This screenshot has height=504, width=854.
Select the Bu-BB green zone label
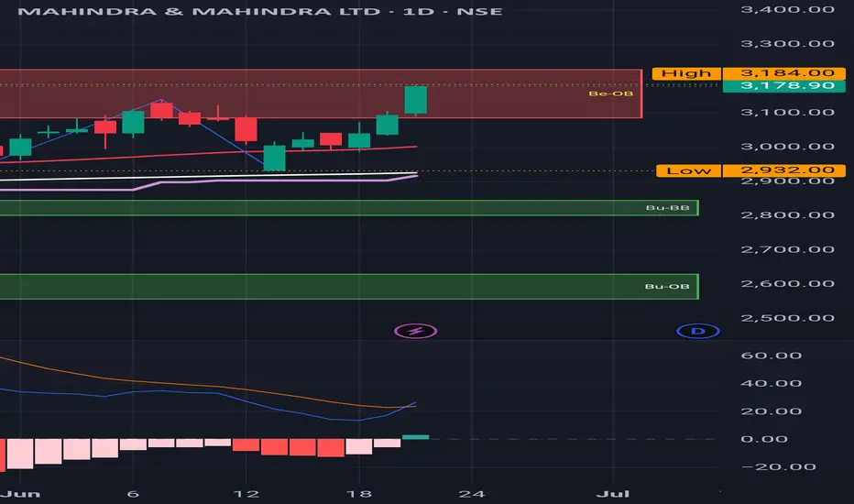667,208
